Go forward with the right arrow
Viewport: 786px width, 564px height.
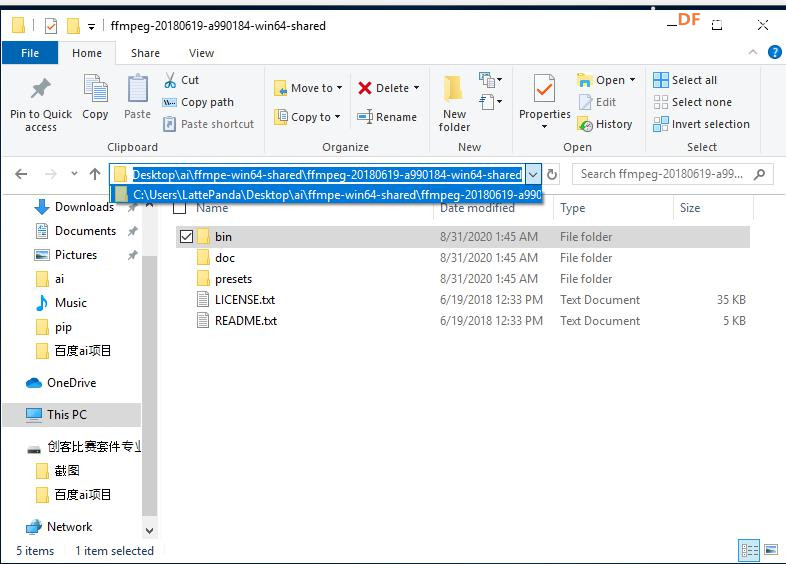pyautogui.click(x=51, y=174)
